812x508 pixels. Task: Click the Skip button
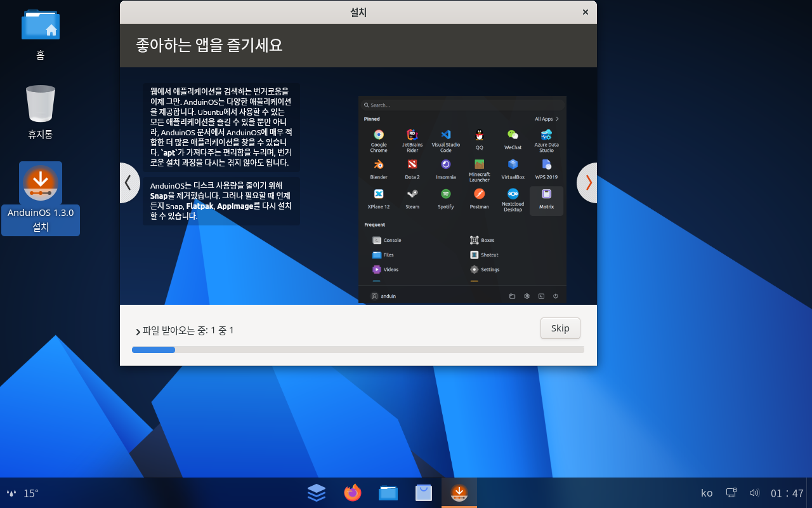click(x=560, y=328)
